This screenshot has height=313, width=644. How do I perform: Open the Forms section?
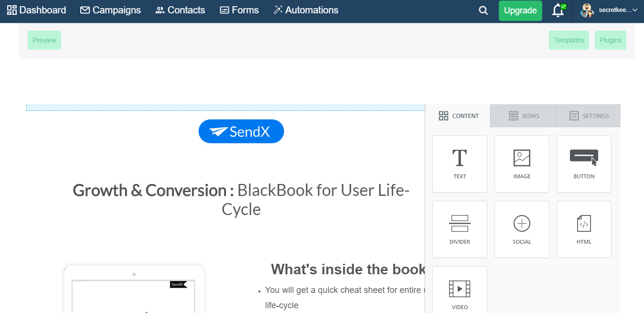coord(239,10)
